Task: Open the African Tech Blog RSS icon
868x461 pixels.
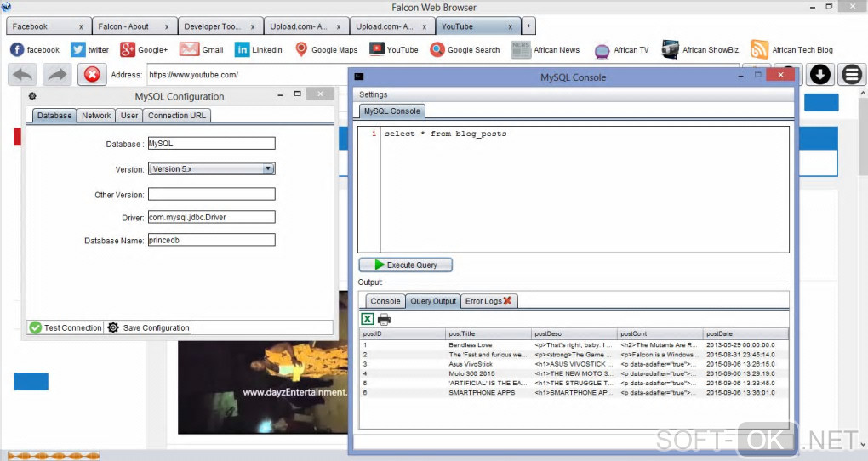Action: coord(759,50)
